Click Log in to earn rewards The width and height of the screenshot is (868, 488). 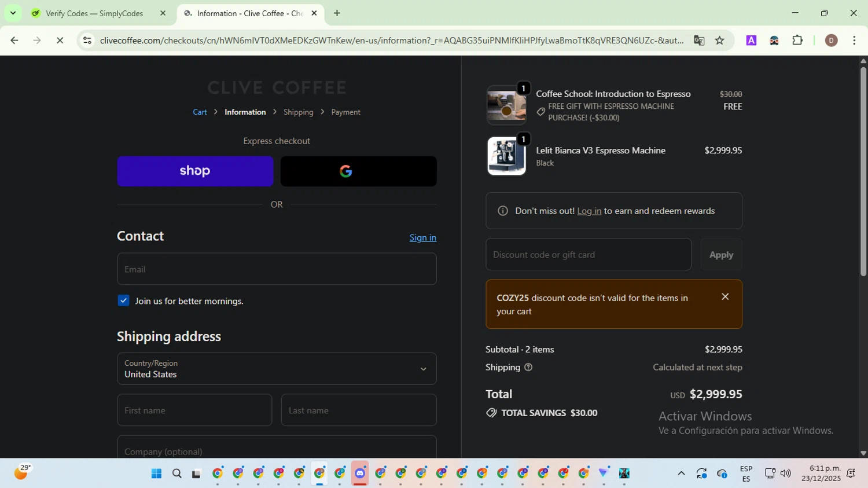pos(589,211)
